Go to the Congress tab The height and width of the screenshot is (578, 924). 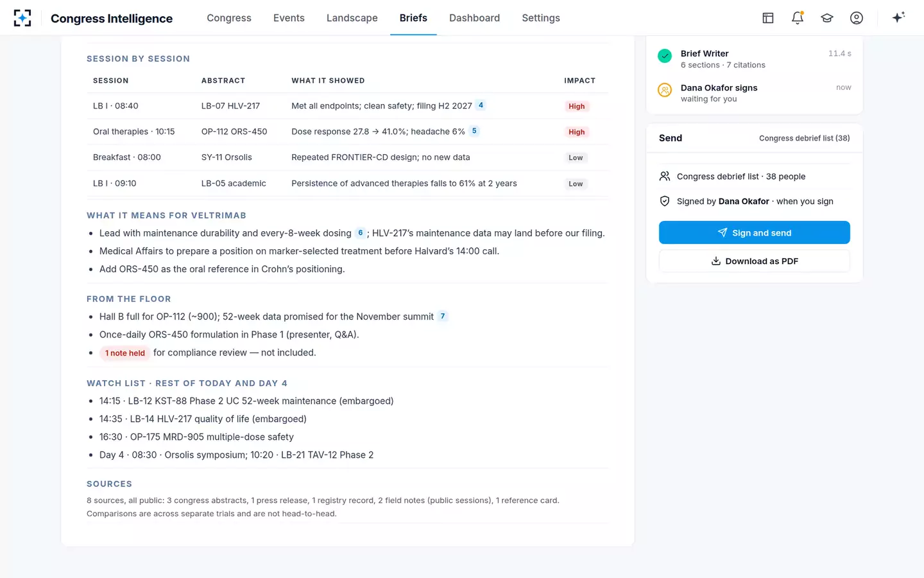[229, 18]
